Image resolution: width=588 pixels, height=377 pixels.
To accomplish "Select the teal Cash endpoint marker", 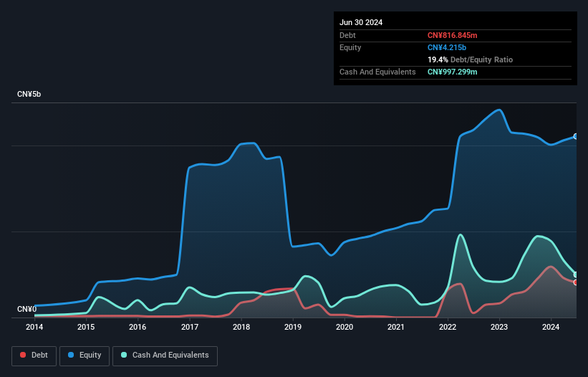I will point(576,275).
